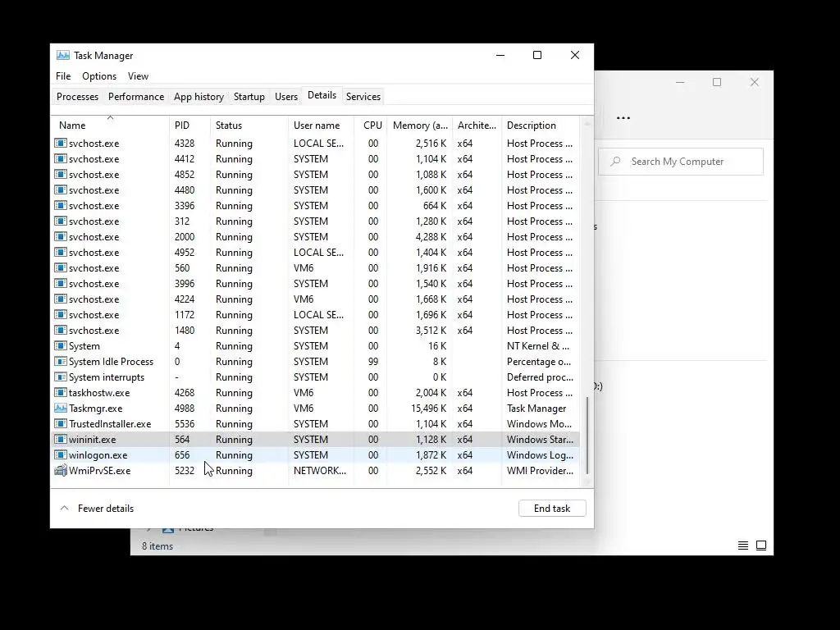The image size is (840, 630).
Task: Select the WmiPrvSE.exe process name
Action: click(x=99, y=470)
